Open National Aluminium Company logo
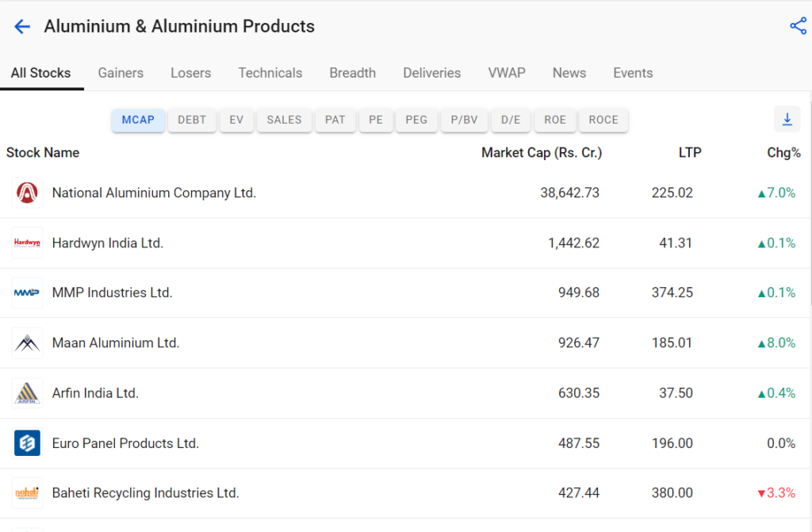The image size is (812, 532). (27, 193)
